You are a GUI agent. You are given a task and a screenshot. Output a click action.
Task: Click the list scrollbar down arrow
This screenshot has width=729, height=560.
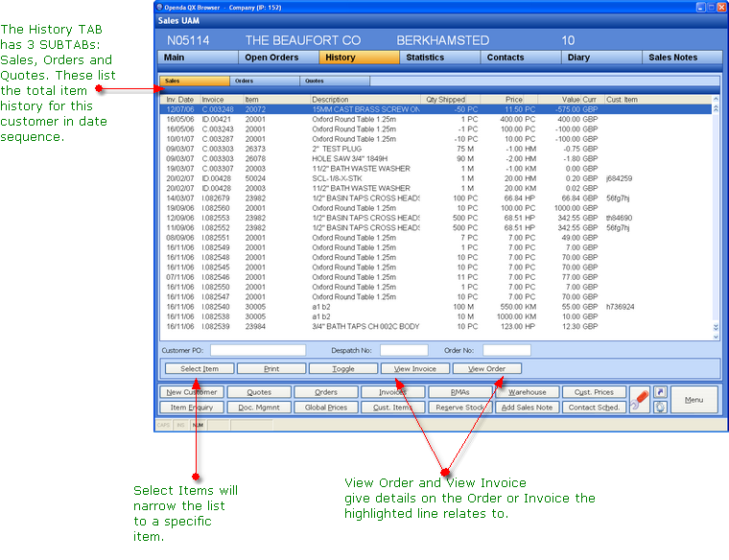click(716, 337)
